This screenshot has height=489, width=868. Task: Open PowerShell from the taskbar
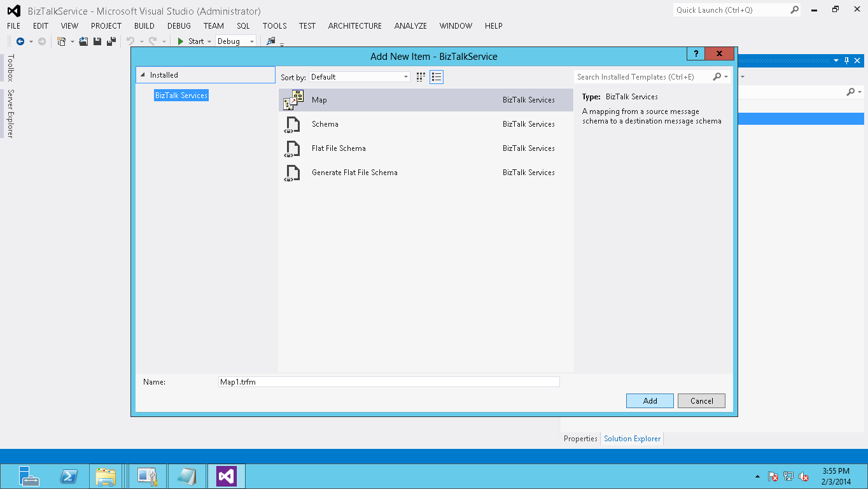(69, 476)
